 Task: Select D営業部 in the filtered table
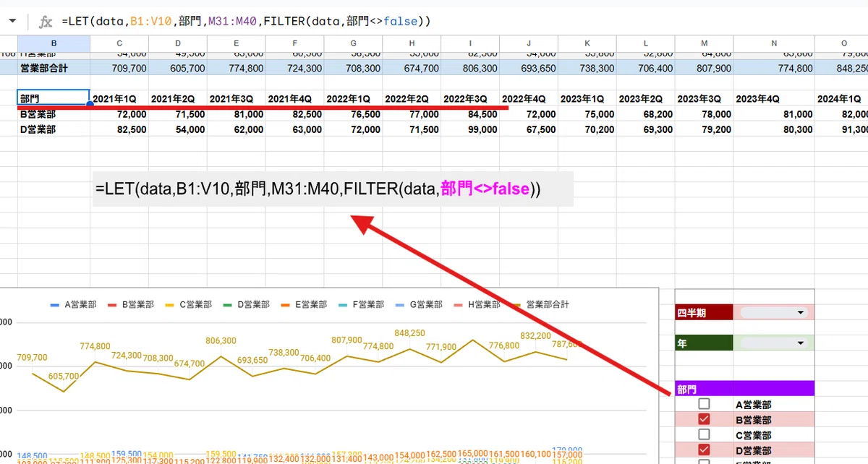(54, 129)
